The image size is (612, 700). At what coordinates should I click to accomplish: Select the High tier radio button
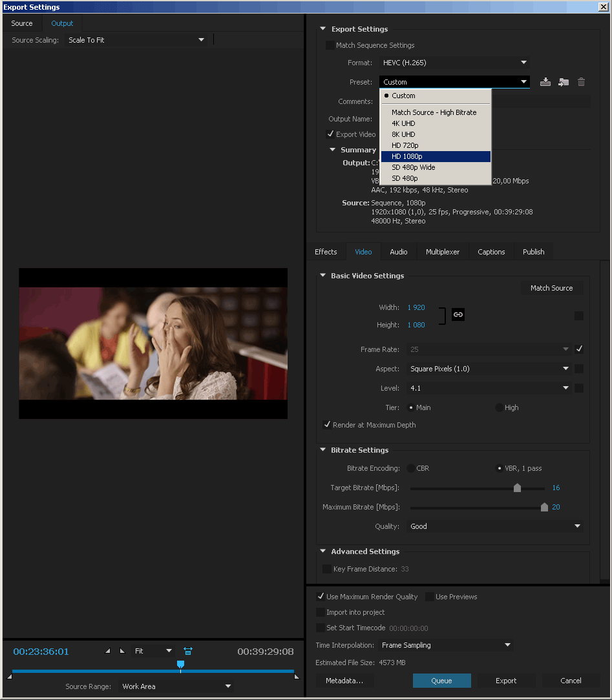[x=500, y=407]
